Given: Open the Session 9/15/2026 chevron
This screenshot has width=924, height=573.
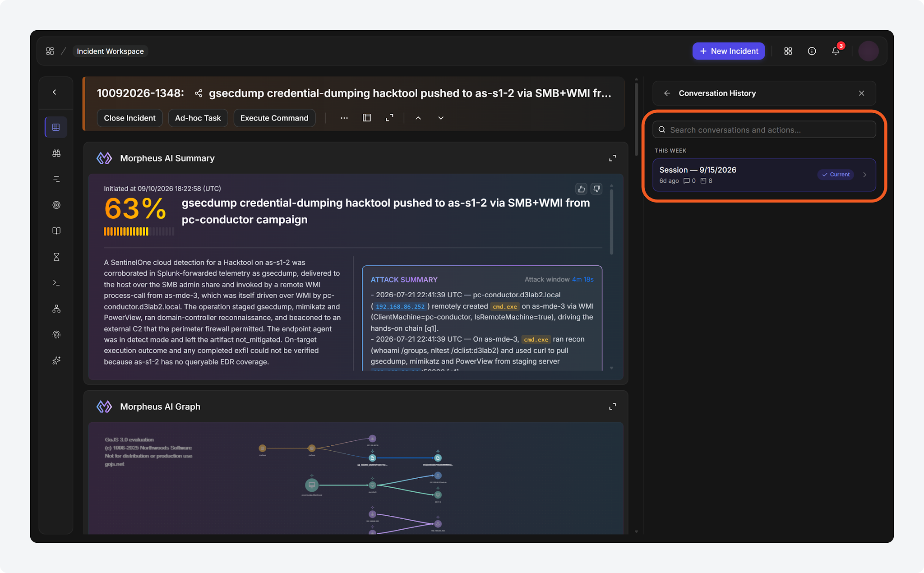Looking at the screenshot, I should pyautogui.click(x=864, y=175).
